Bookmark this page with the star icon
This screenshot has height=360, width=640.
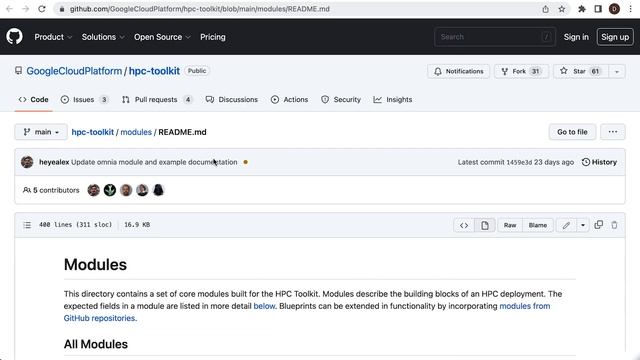tap(562, 9)
